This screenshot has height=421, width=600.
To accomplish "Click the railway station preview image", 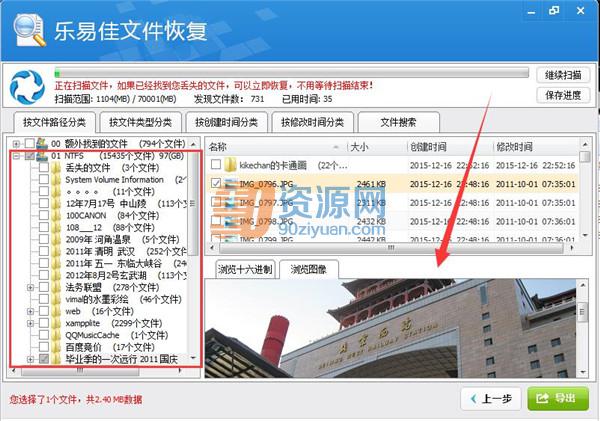I will pos(391,328).
